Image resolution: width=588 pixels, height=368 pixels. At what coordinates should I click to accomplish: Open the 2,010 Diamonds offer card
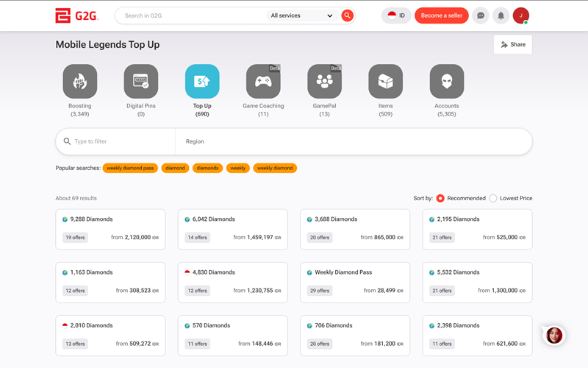(110, 336)
